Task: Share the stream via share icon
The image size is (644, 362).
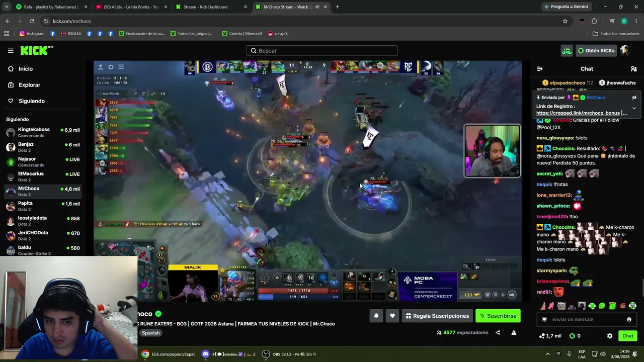Action: coord(498,332)
